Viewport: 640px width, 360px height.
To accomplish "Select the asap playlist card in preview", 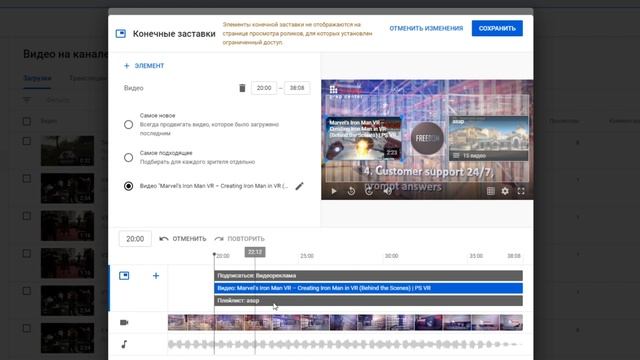I will (x=489, y=138).
